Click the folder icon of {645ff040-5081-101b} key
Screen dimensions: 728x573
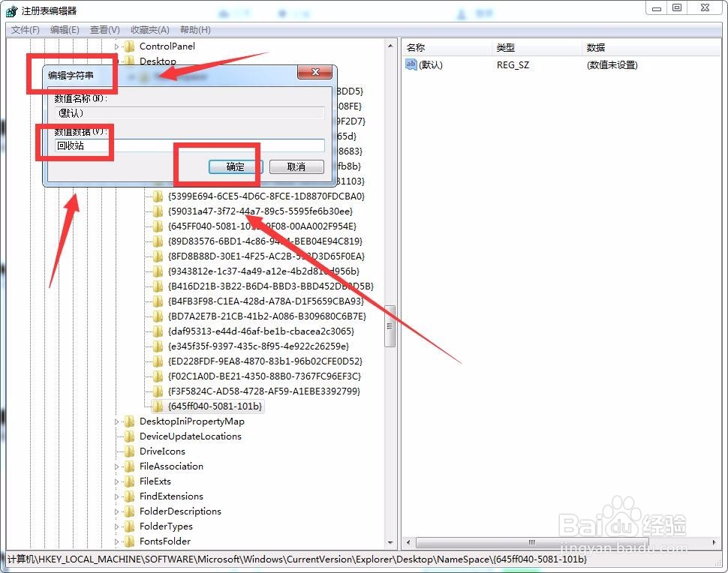coord(158,406)
